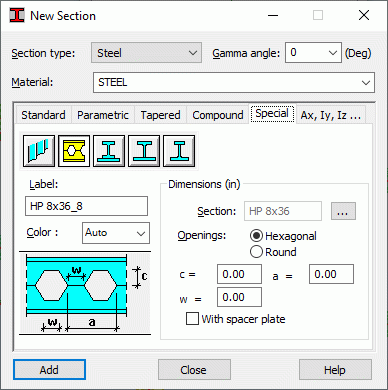Select Round openings option
Image resolution: width=388 pixels, height=390 pixels.
pyautogui.click(x=273, y=252)
